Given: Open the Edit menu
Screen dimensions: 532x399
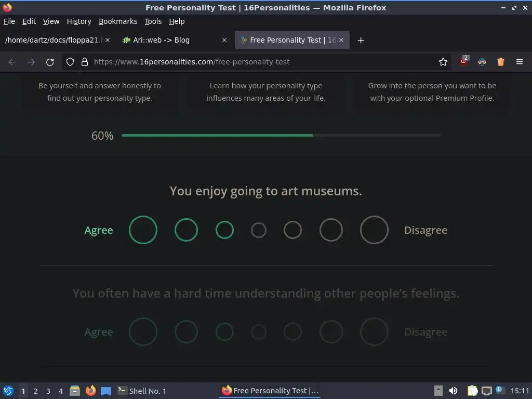Looking at the screenshot, I should click(29, 21).
